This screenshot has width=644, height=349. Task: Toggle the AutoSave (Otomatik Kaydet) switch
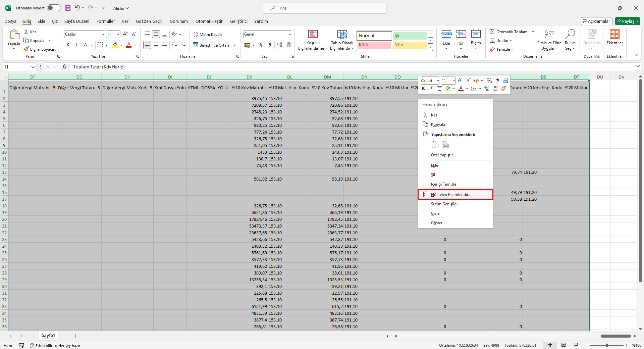54,8
